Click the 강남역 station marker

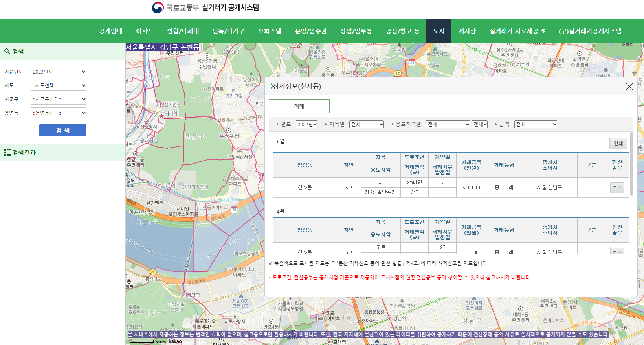click(x=390, y=318)
